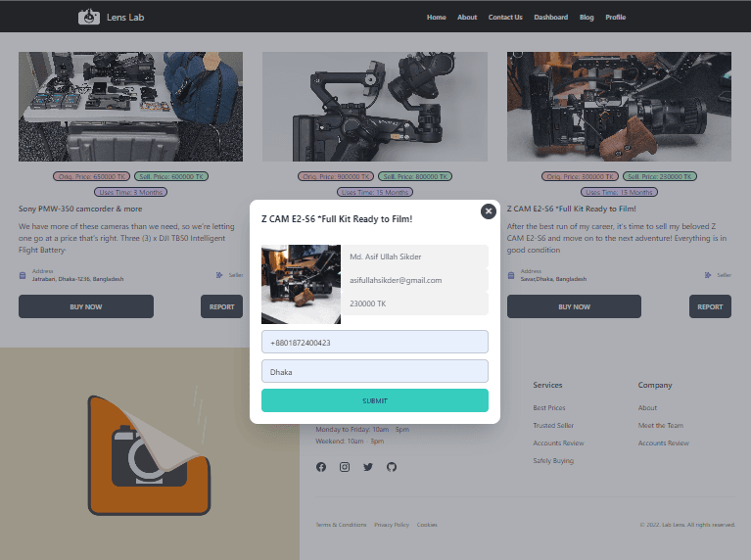Screen dimensions: 751x560
Task: Click the Z CAM product thumbnail in modal
Action: pos(302,285)
